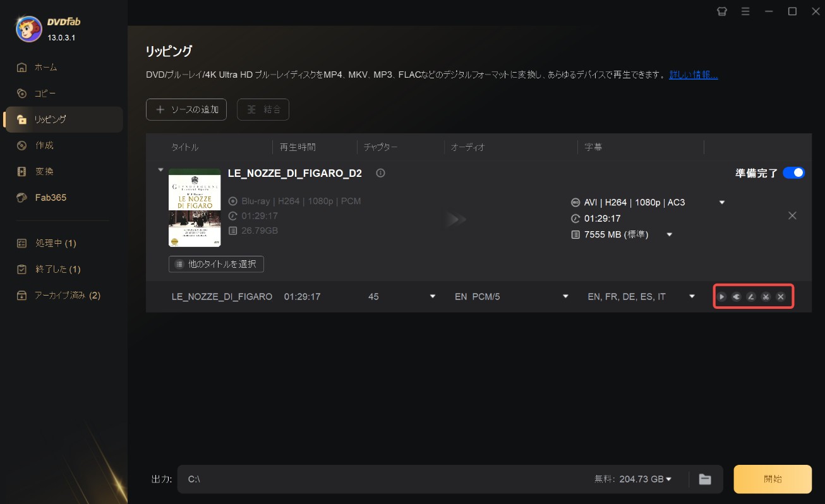The image size is (825, 504).
Task: Click the ソースの追加 button
Action: coord(186,109)
